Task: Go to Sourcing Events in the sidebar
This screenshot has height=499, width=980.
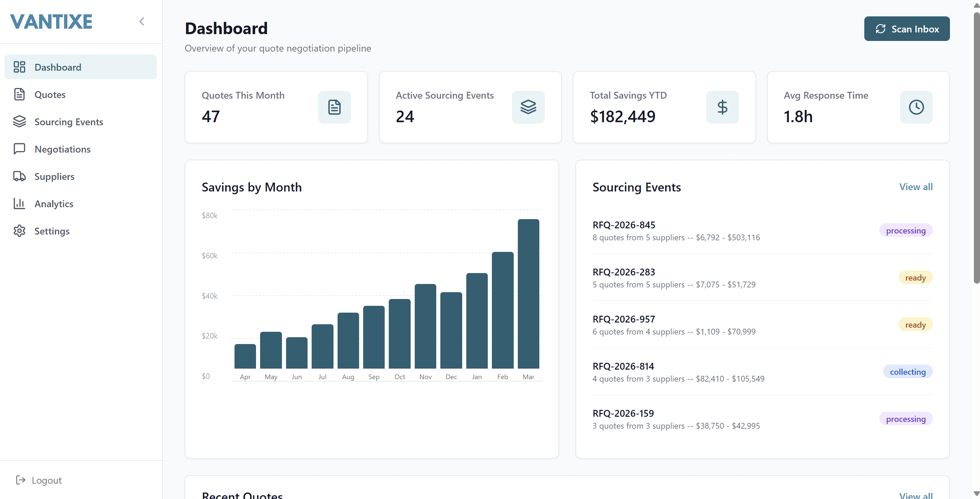Action: [x=69, y=122]
